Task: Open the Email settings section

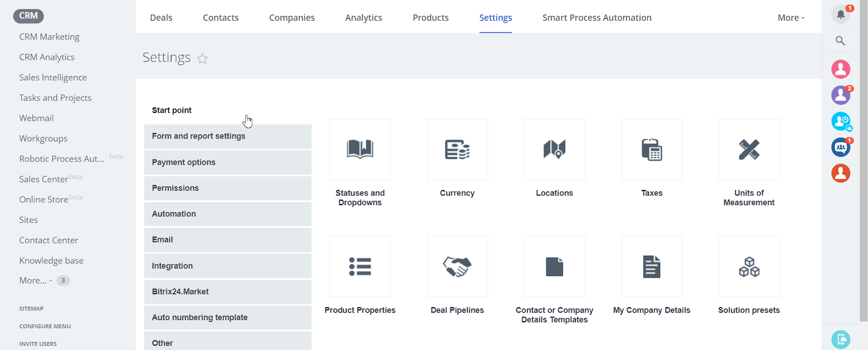Action: pyautogui.click(x=228, y=240)
